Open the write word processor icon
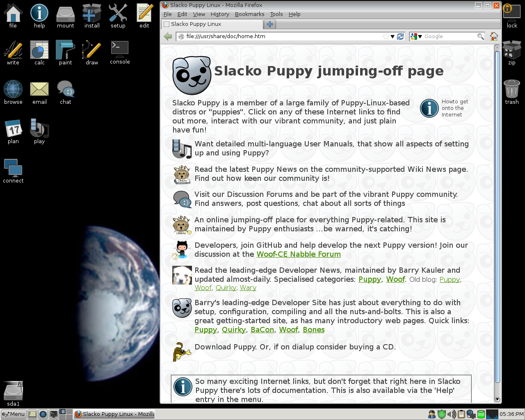The width and height of the screenshot is (525, 420). click(13, 50)
